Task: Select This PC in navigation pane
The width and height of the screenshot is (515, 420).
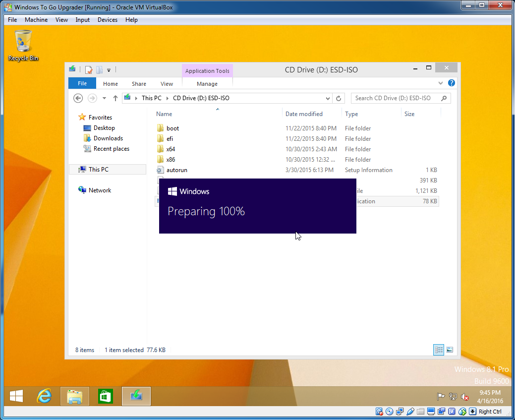Action: tap(108, 169)
